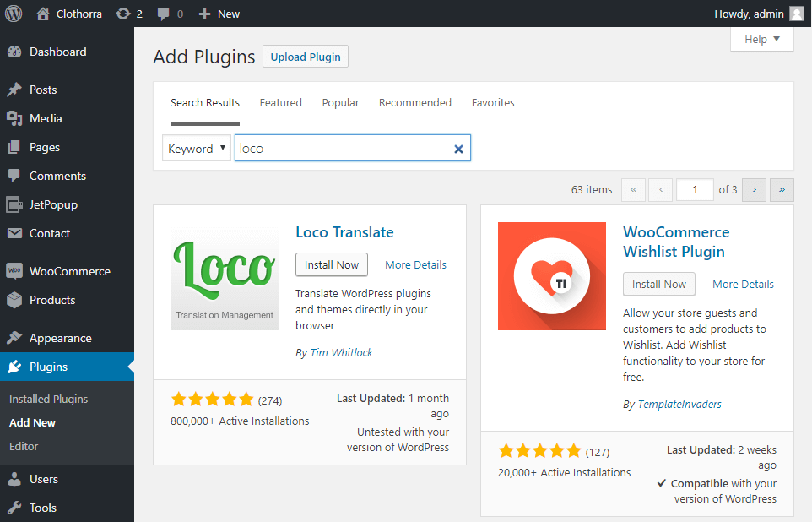Clear the loco search with the X icon
812x522 pixels.
click(458, 150)
